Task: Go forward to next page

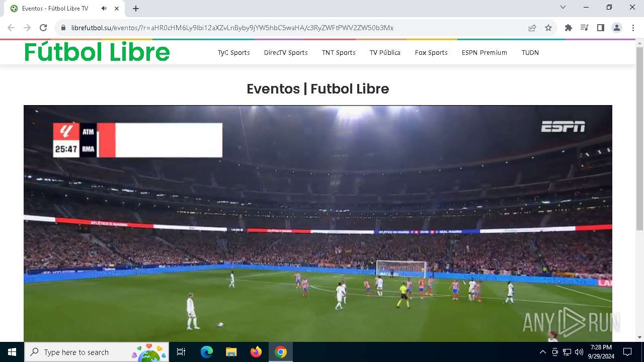Action: [x=27, y=28]
